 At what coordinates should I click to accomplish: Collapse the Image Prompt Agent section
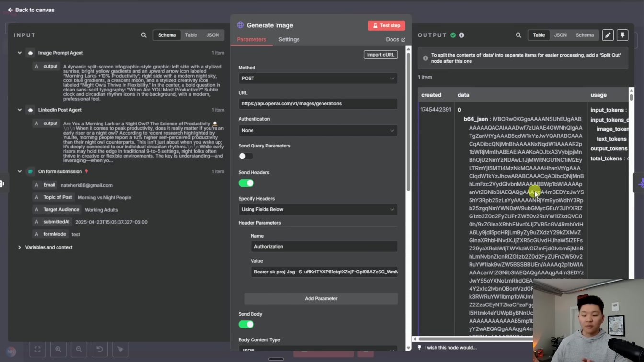click(x=20, y=53)
